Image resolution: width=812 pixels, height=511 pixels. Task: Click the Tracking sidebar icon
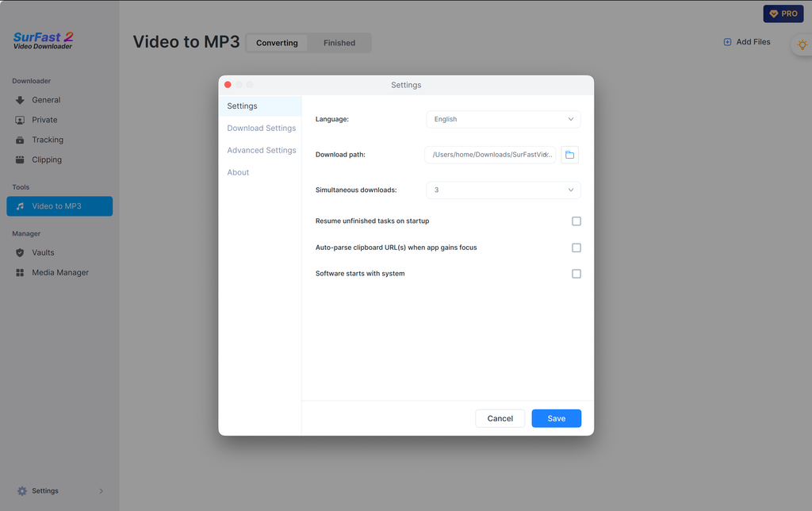click(x=20, y=140)
